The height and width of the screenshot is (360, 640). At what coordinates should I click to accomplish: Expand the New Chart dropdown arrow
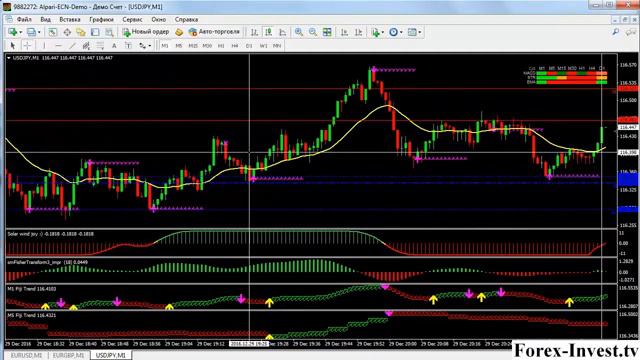click(20, 32)
